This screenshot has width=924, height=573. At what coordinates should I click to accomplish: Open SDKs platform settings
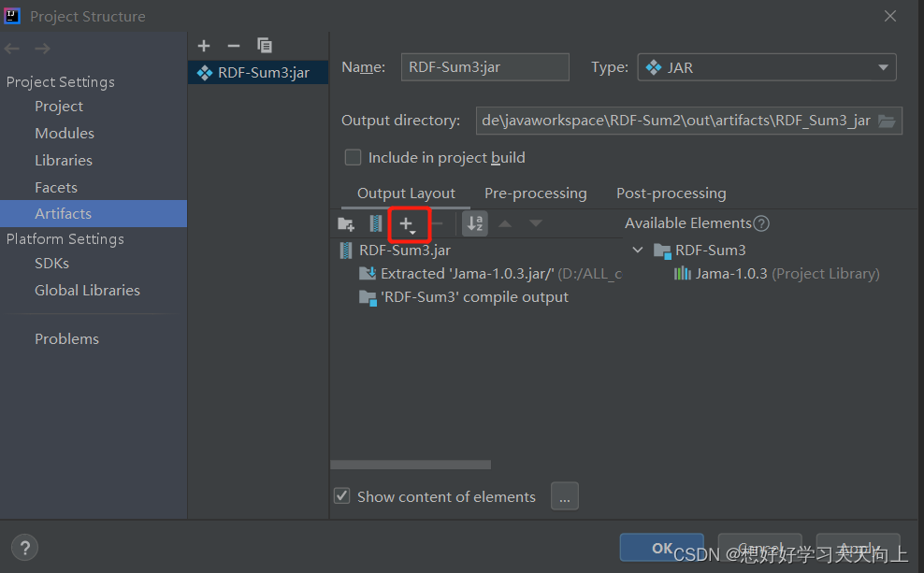coord(51,264)
